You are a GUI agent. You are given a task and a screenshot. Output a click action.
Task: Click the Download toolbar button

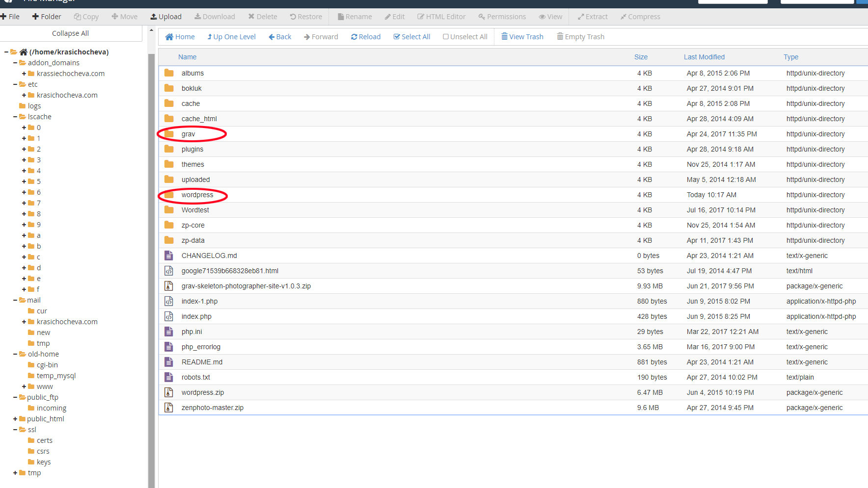coord(215,17)
